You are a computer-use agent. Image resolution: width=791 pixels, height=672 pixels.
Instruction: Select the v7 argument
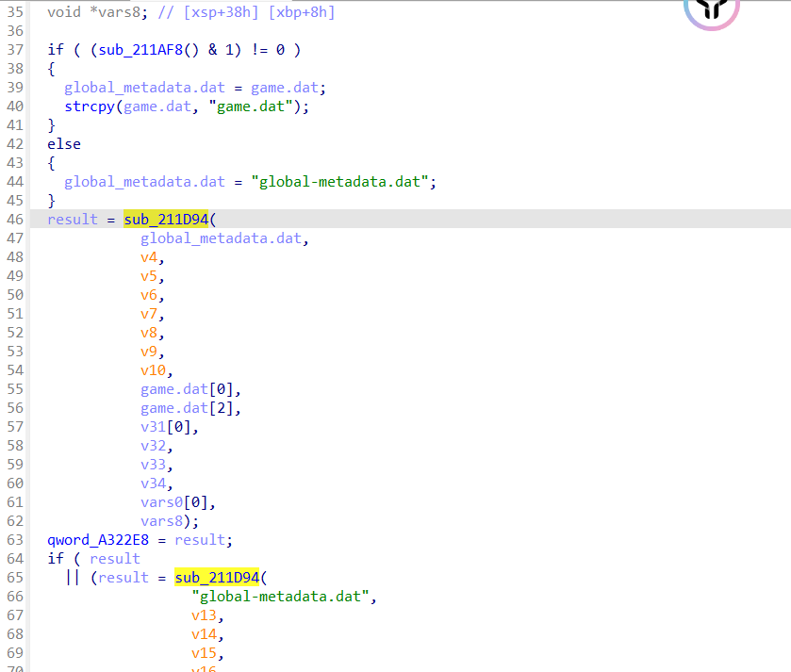[149, 314]
